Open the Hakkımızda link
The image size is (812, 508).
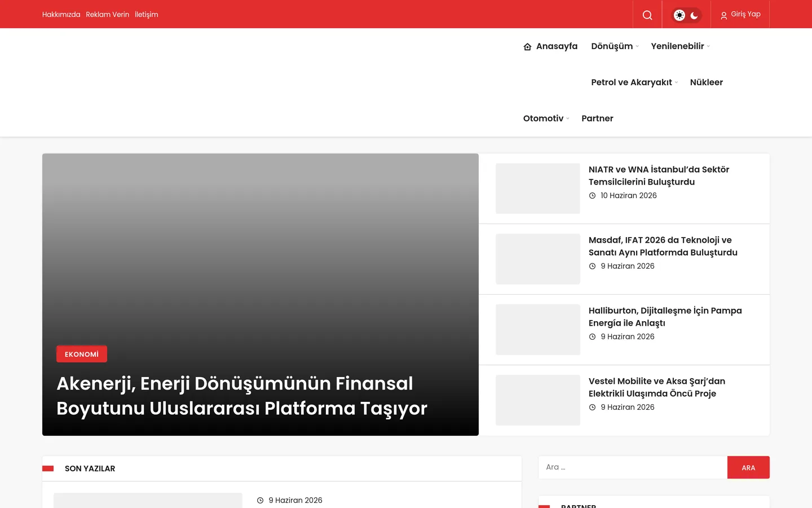(x=61, y=15)
